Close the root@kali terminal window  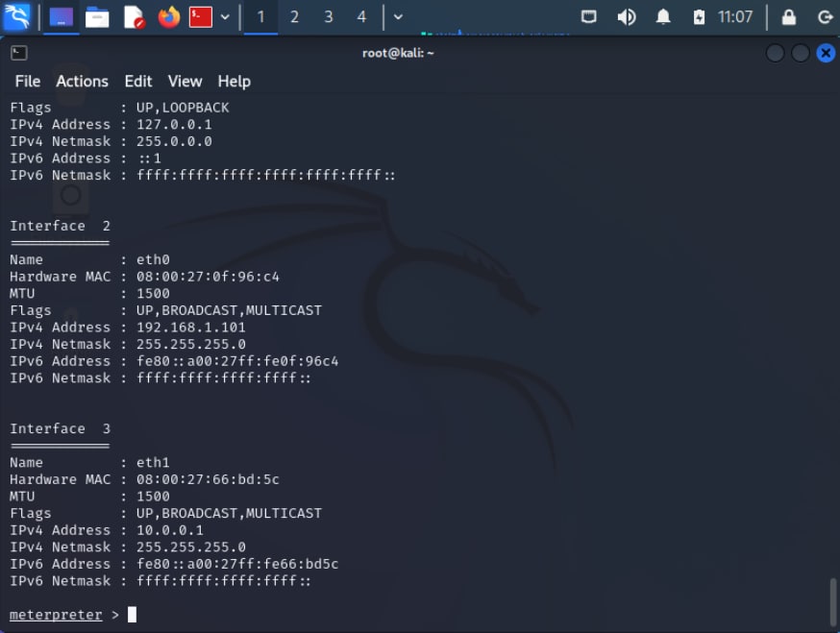point(826,53)
